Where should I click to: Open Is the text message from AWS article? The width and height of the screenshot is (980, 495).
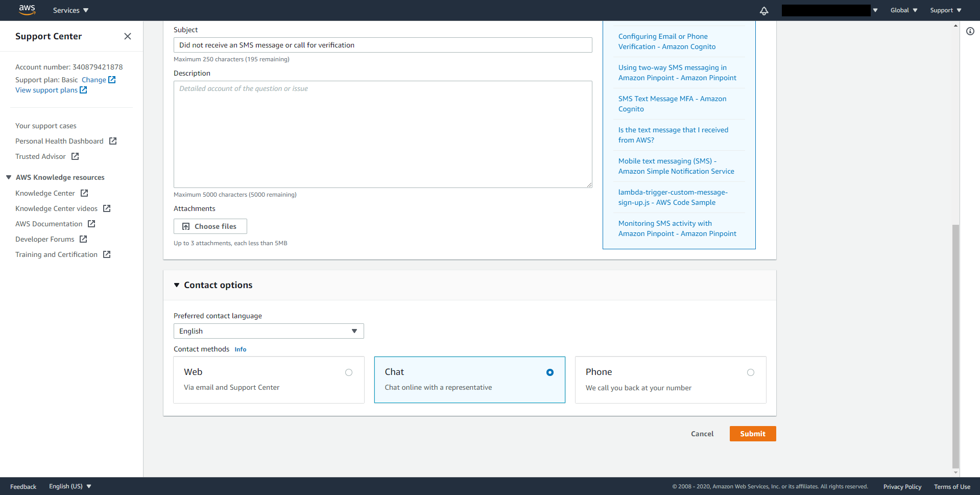673,135
